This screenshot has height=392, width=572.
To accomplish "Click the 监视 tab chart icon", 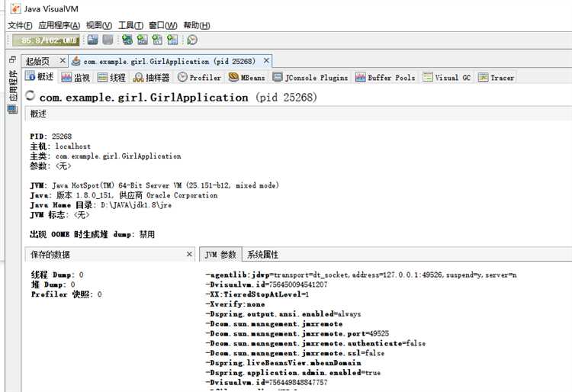I will point(66,77).
